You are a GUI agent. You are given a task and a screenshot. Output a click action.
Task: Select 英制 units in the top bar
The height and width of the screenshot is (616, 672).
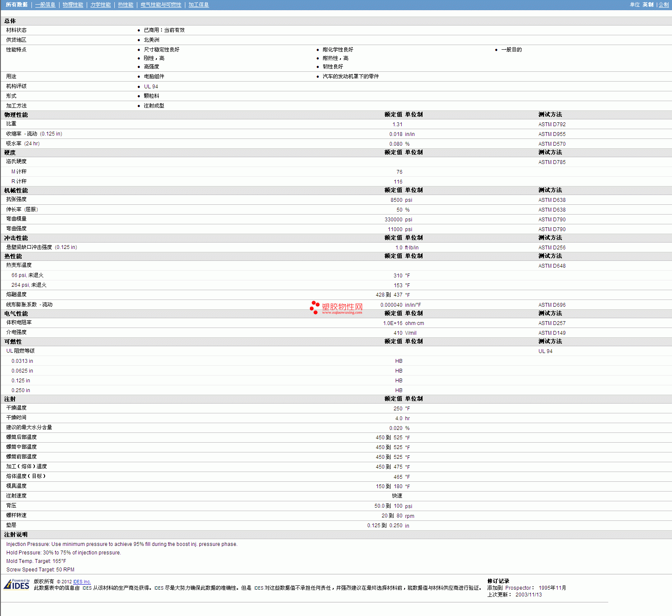pos(648,5)
